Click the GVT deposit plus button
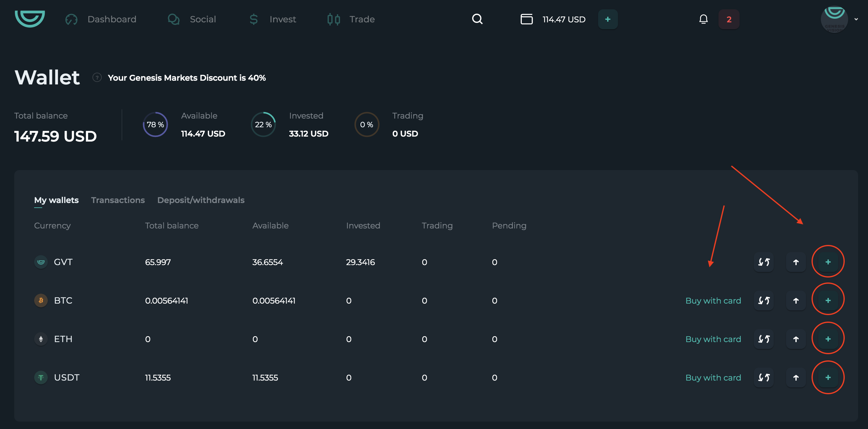 click(x=828, y=262)
